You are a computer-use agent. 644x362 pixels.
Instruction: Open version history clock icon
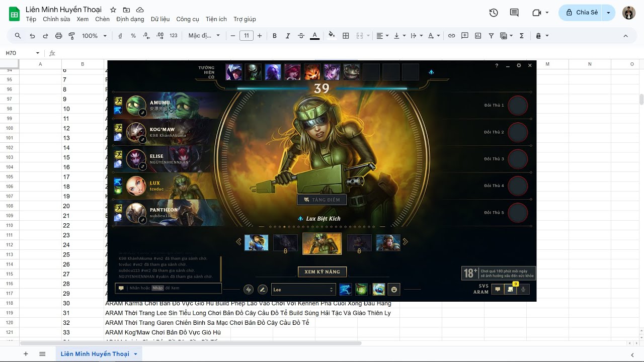tap(494, 13)
